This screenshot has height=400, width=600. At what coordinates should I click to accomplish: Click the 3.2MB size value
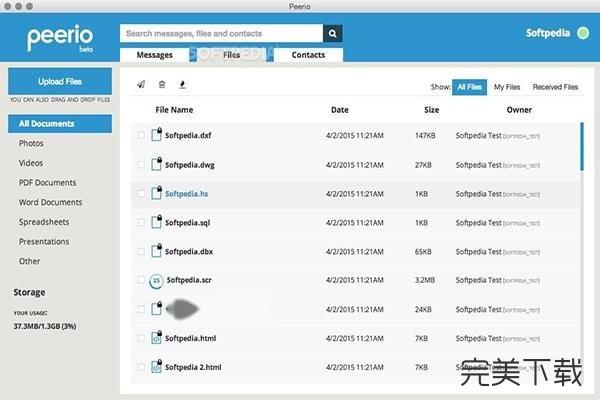(425, 280)
